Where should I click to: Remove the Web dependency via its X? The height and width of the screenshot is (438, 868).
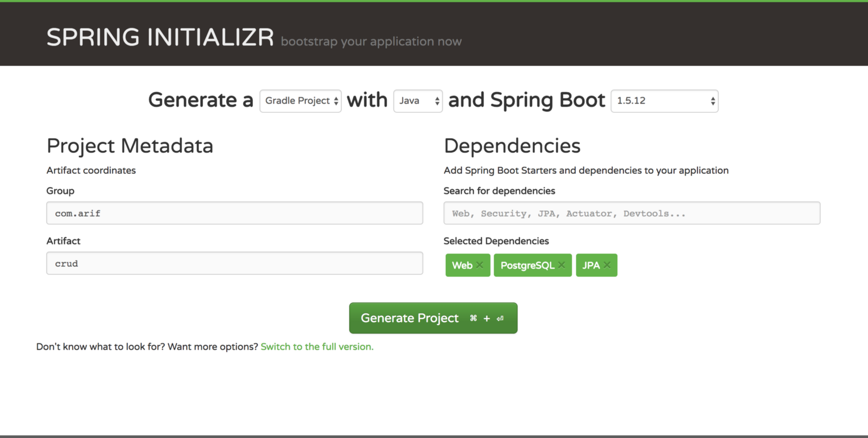click(480, 265)
